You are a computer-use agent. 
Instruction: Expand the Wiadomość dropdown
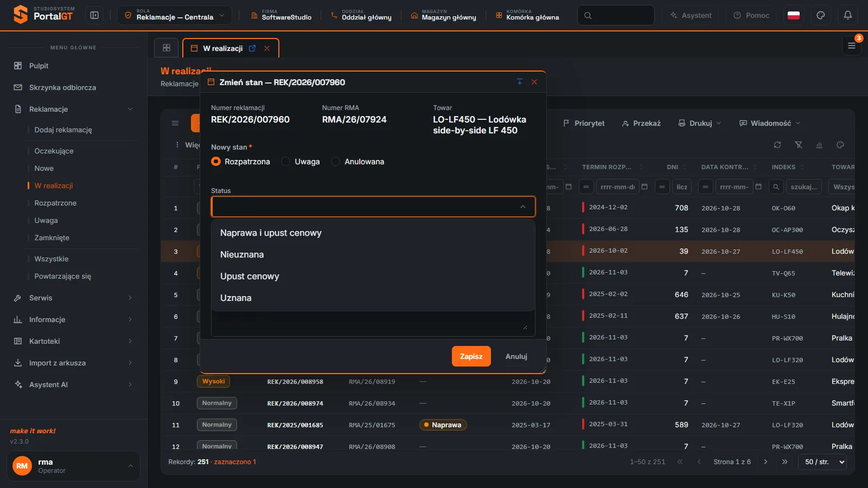(770, 123)
